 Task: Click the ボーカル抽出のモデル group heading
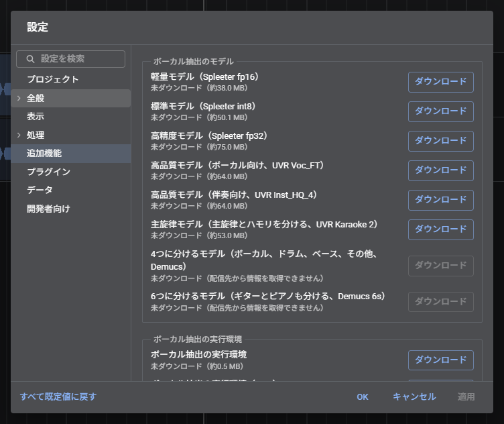coord(194,62)
